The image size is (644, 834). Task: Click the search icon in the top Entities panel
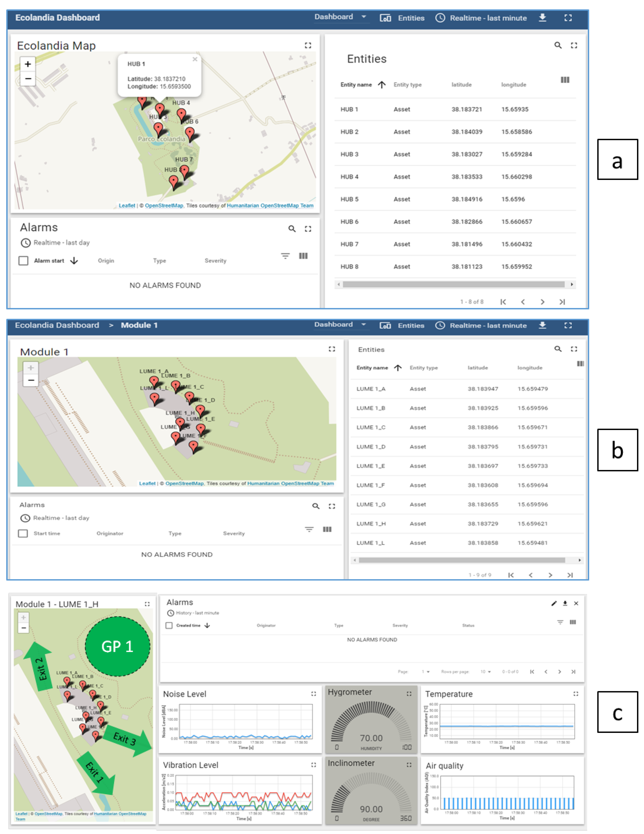coord(558,46)
